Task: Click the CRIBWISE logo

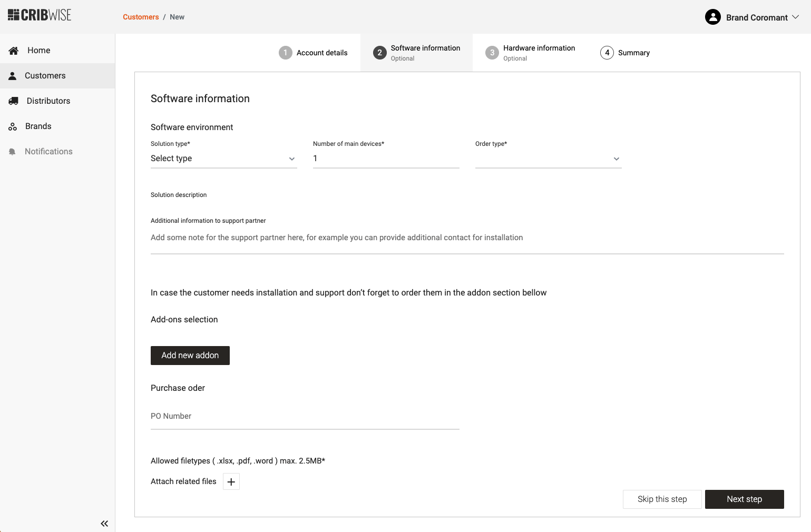Action: 40,15
